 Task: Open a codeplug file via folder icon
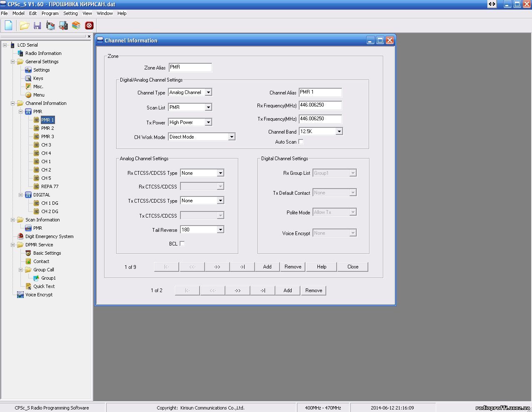click(x=24, y=25)
